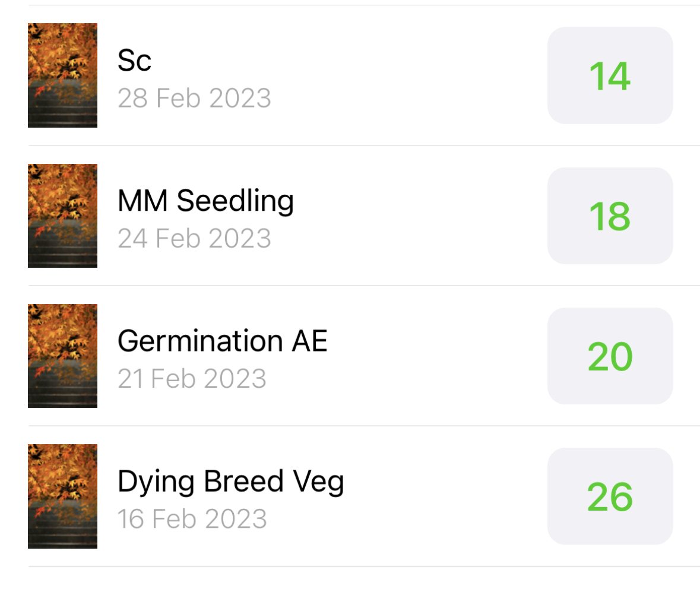The image size is (700, 592).
Task: Select the Germination AE thumbnail
Action: coord(62,356)
